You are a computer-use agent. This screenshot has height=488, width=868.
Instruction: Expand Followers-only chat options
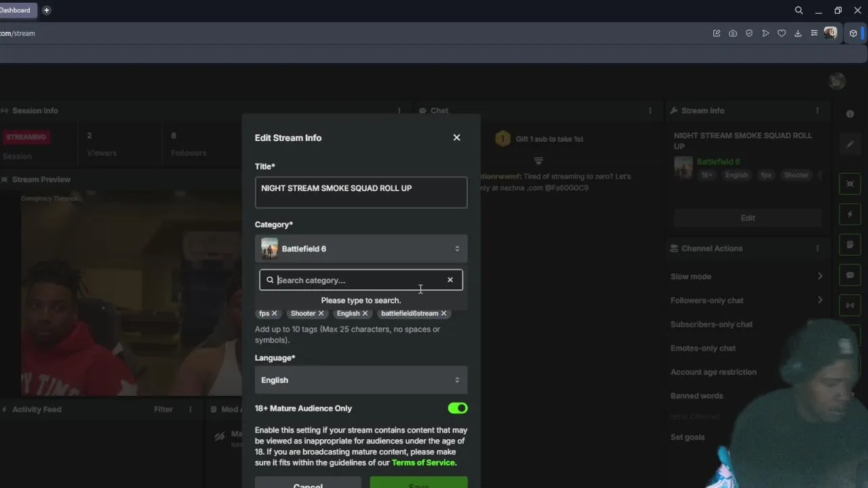tap(746, 300)
